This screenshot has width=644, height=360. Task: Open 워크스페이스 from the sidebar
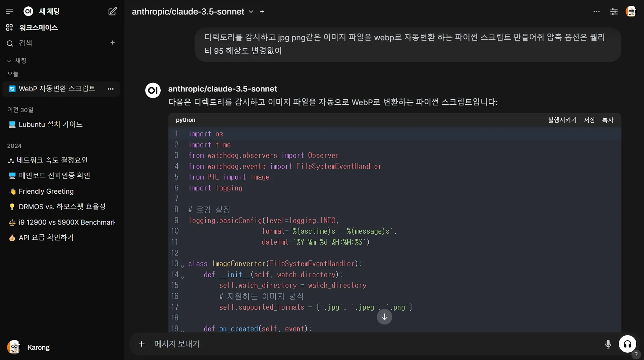[38, 27]
